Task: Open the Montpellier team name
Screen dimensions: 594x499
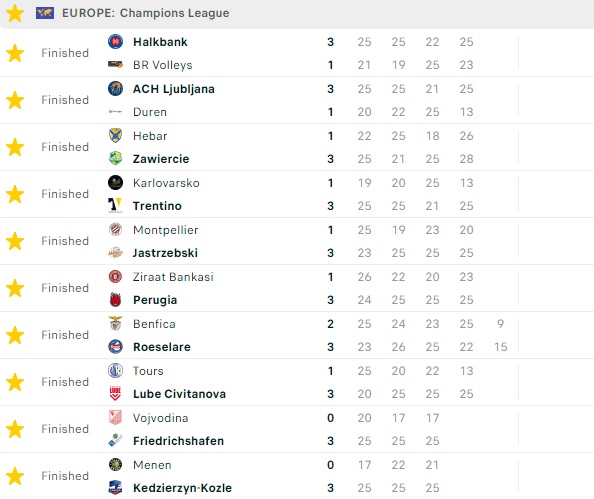Action: [x=166, y=230]
